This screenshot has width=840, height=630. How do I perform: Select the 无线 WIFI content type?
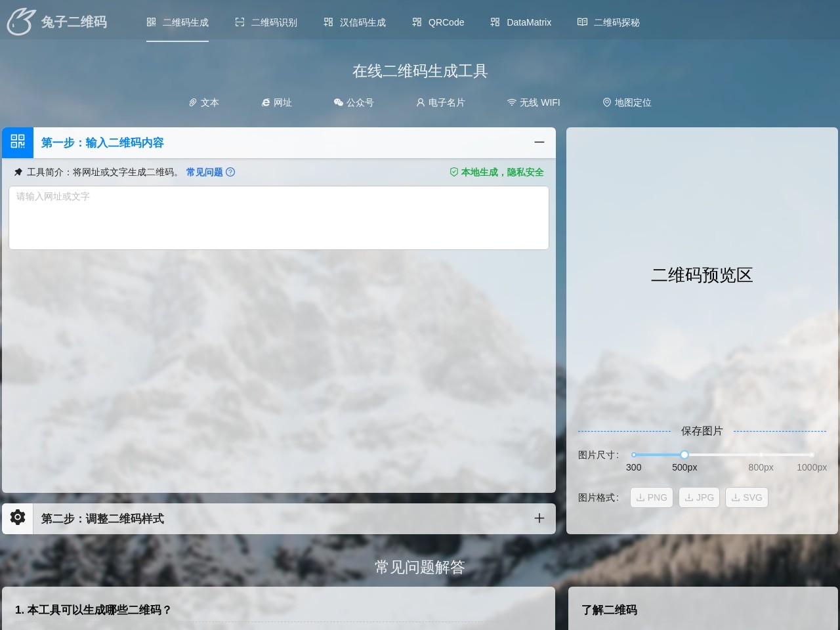[x=534, y=102]
